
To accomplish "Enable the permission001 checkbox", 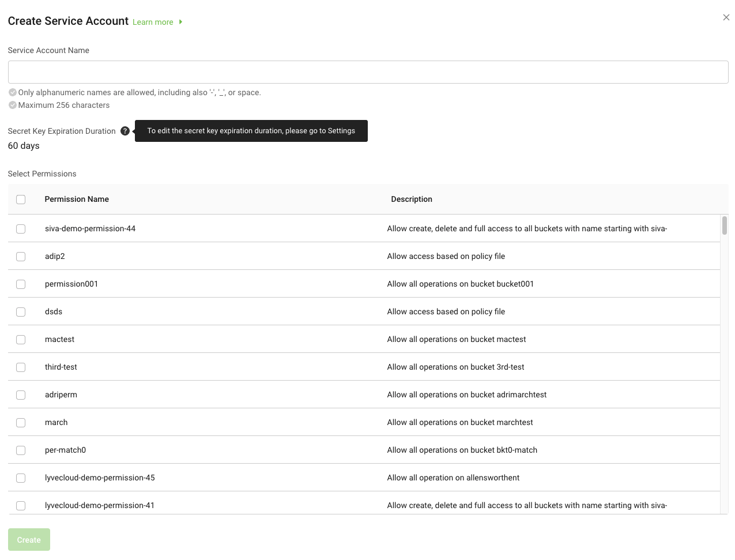I will point(21,284).
